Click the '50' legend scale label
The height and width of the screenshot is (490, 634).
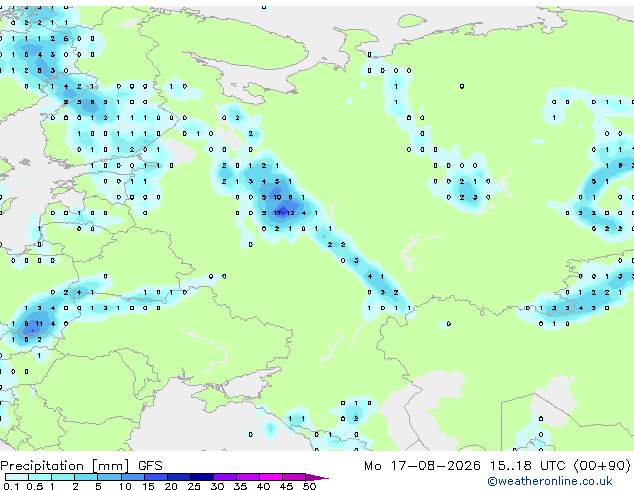(309, 486)
